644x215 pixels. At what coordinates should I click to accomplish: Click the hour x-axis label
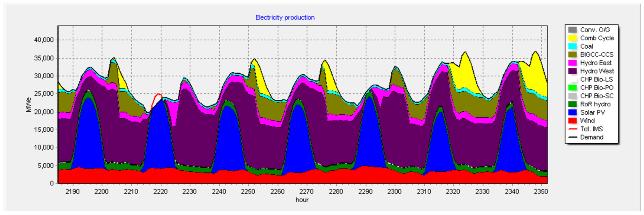(x=302, y=200)
